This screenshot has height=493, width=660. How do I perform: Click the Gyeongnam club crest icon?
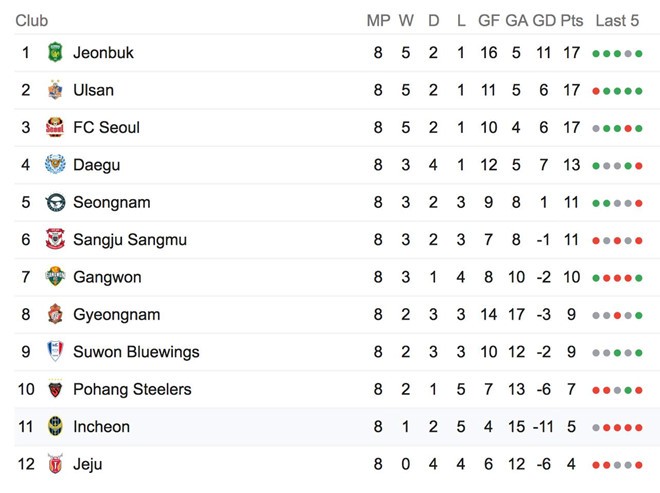click(55, 315)
